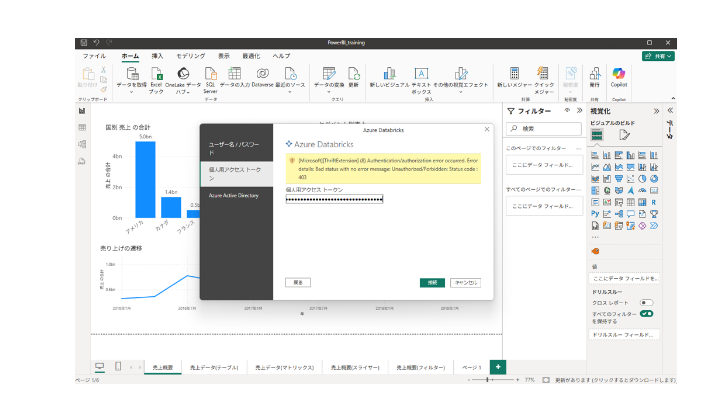Click the Save icon in title bar

[x=84, y=43]
